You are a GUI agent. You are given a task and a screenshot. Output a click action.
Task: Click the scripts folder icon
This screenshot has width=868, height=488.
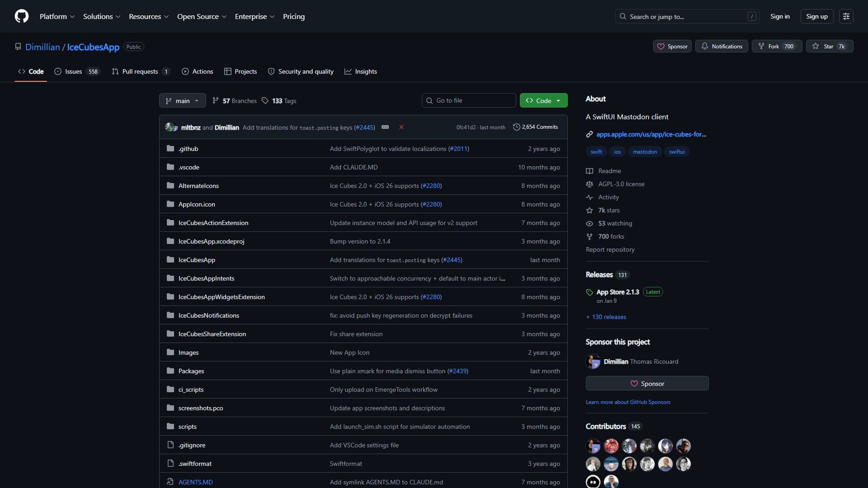[170, 427]
